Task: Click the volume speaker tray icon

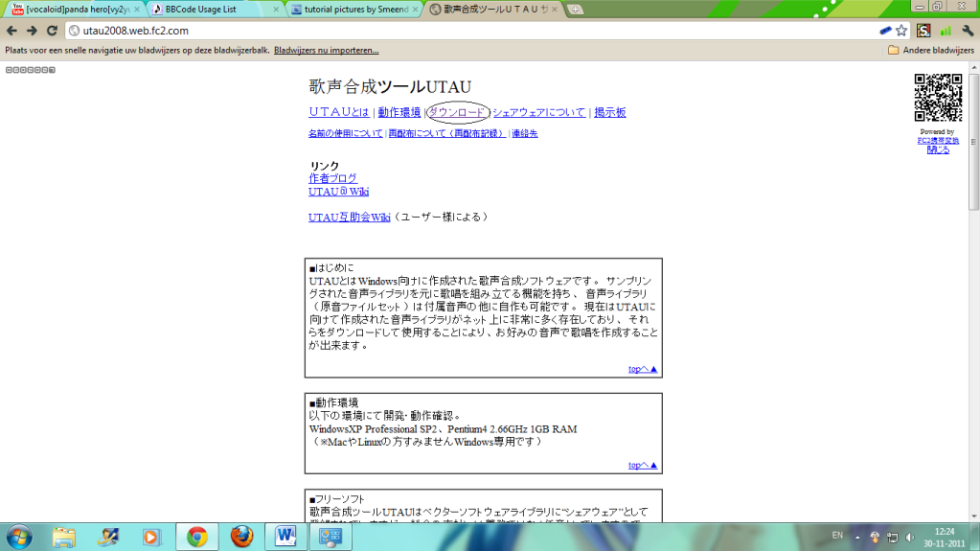Action: (910, 538)
